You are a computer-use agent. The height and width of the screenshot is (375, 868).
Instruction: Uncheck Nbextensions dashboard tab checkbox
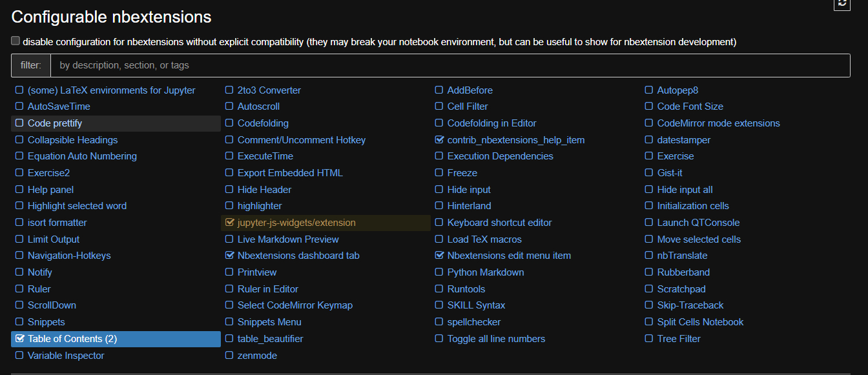coord(229,256)
